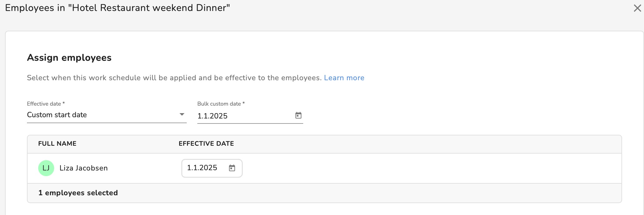Image resolution: width=644 pixels, height=215 pixels.
Task: Follow the "Learn more" link
Action: 344,78
